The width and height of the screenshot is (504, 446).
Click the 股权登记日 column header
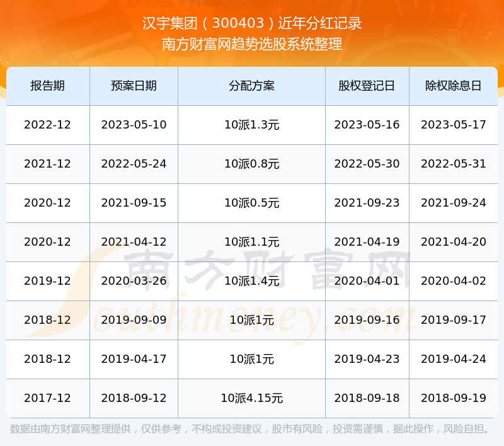pos(367,86)
